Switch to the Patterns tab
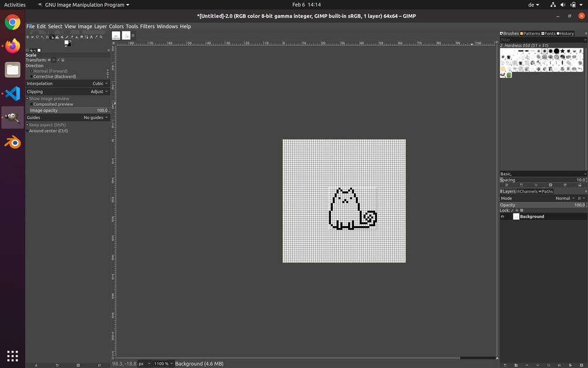 pos(530,34)
